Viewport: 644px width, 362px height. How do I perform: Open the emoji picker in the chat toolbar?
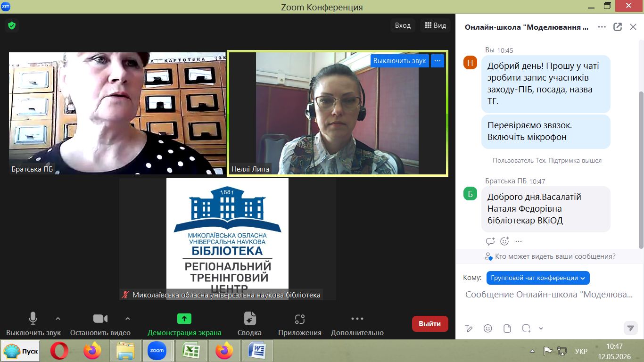[x=488, y=328]
